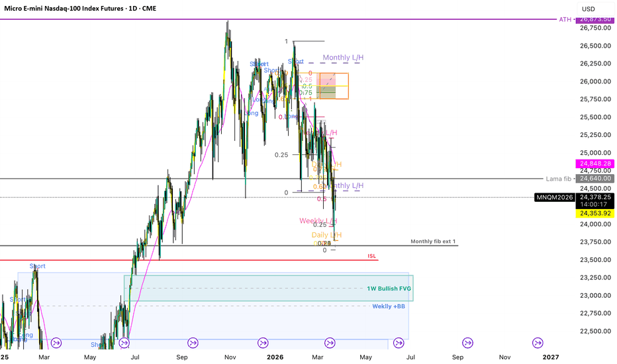Click the contract rollover icon above Sep 2026 label
This screenshot has width=617, height=364.
(x=467, y=343)
